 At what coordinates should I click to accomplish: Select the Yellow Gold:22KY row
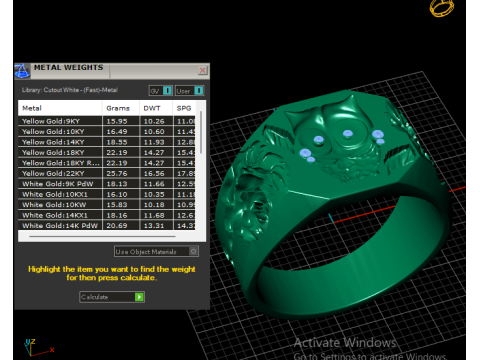coord(107,173)
